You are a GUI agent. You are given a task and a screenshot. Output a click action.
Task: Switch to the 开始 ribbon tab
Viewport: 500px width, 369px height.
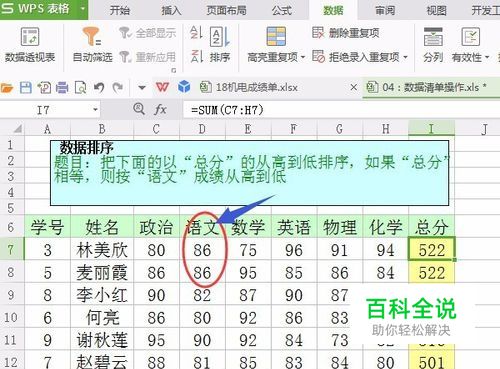click(120, 10)
